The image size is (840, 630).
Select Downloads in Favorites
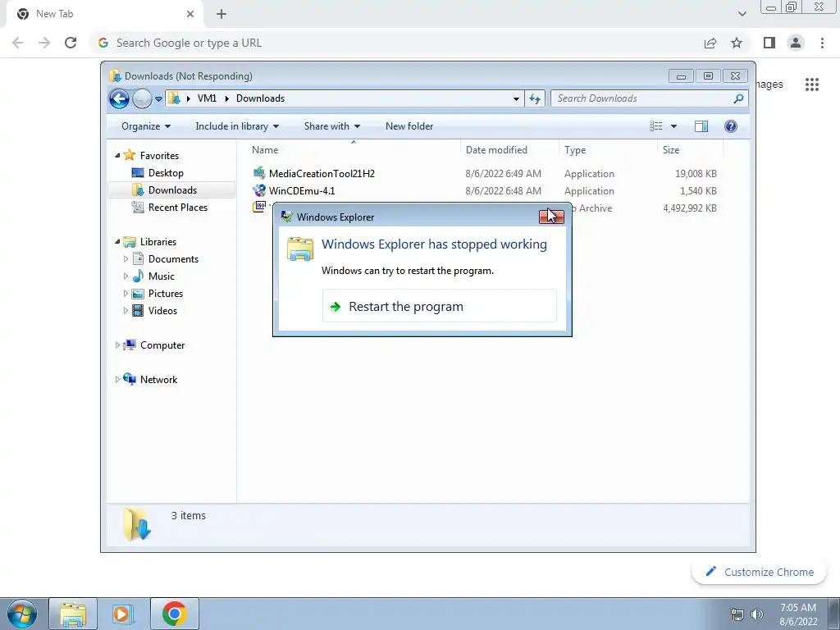click(x=172, y=190)
